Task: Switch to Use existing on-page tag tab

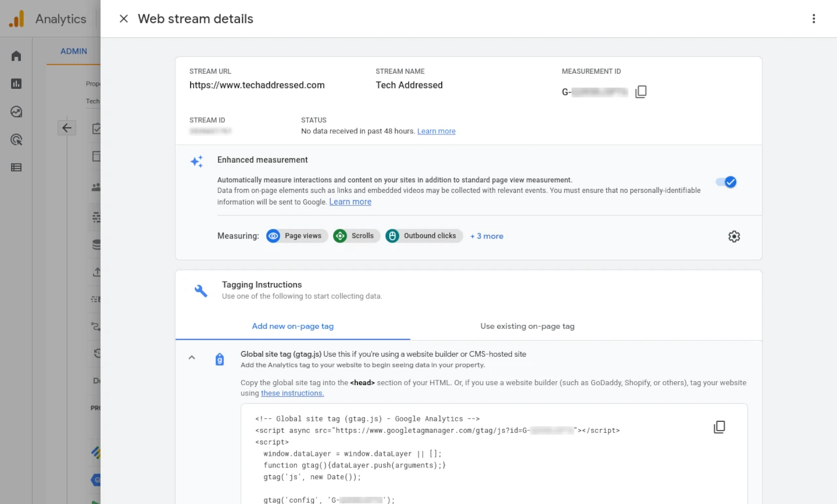Action: click(527, 326)
